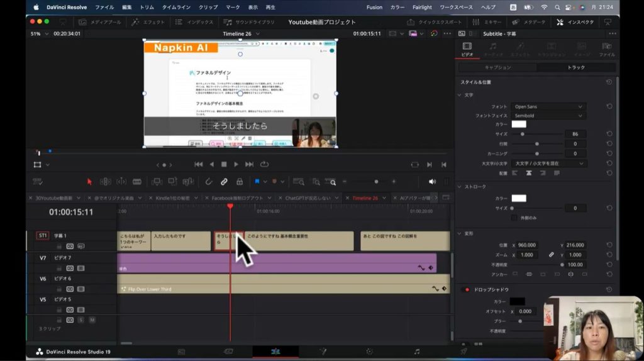The image size is (644, 361).
Task: Toggle the linked selection chain icon
Action: pyautogui.click(x=224, y=182)
